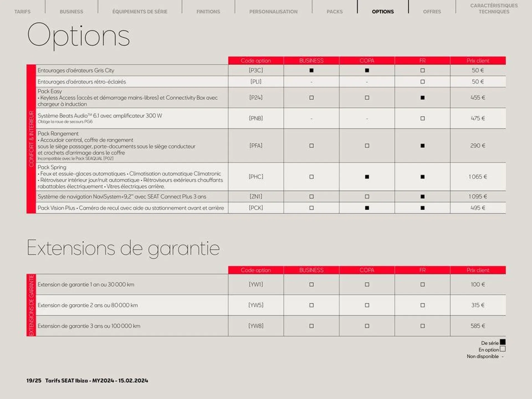The image size is (532, 399).
Task: Click FR filled square for Pack Vision Plus
Action: [x=422, y=208]
